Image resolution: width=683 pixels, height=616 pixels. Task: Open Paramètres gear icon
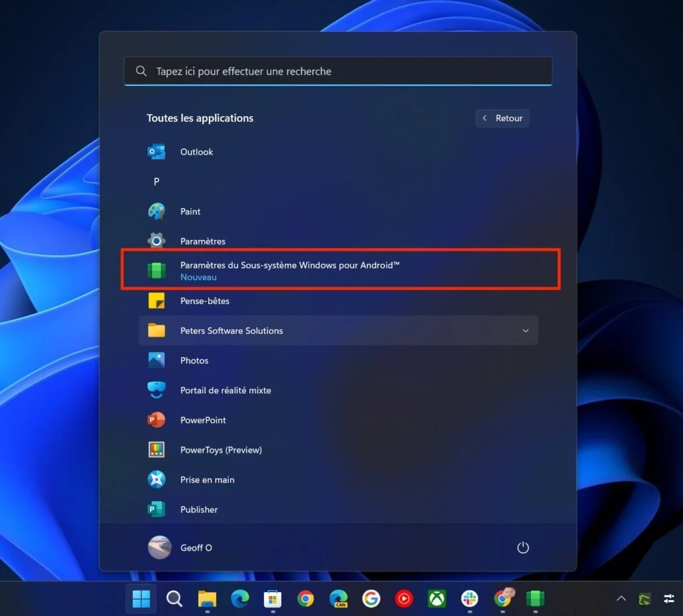(x=156, y=240)
